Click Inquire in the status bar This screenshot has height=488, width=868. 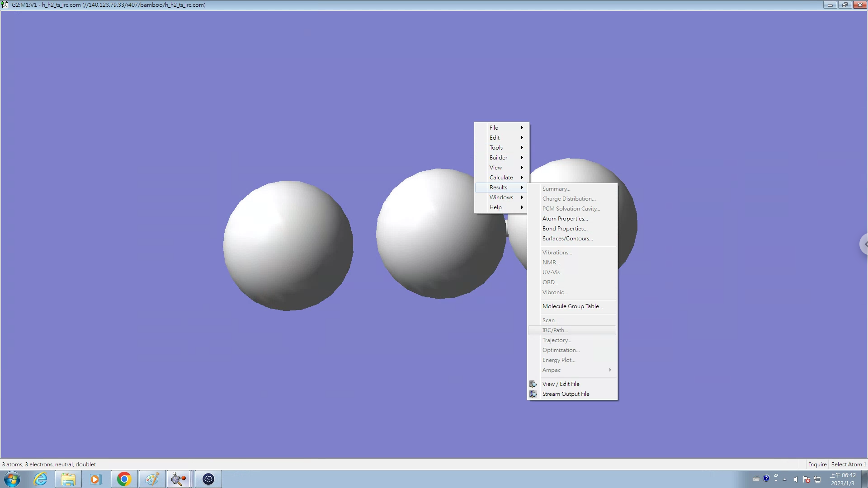point(817,465)
